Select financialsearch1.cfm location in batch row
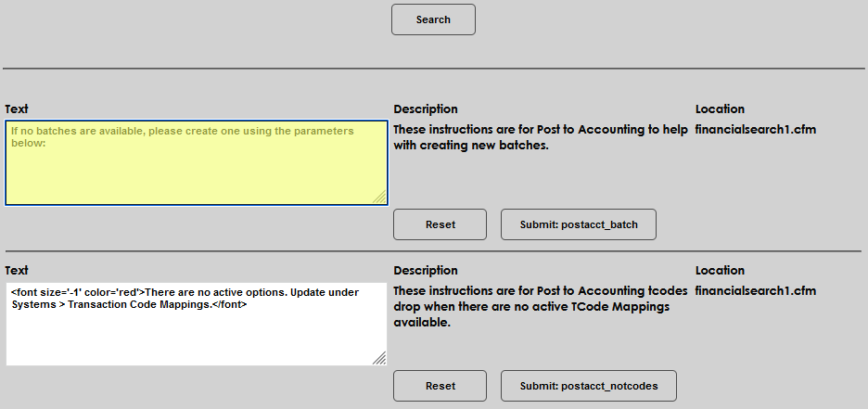This screenshot has height=409, width=868. tap(756, 130)
